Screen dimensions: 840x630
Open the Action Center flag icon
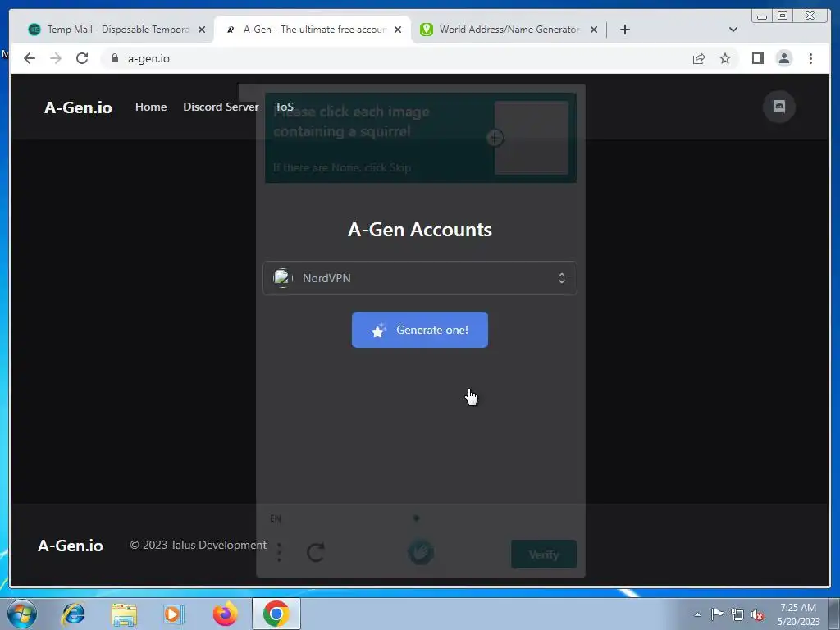coord(717,614)
